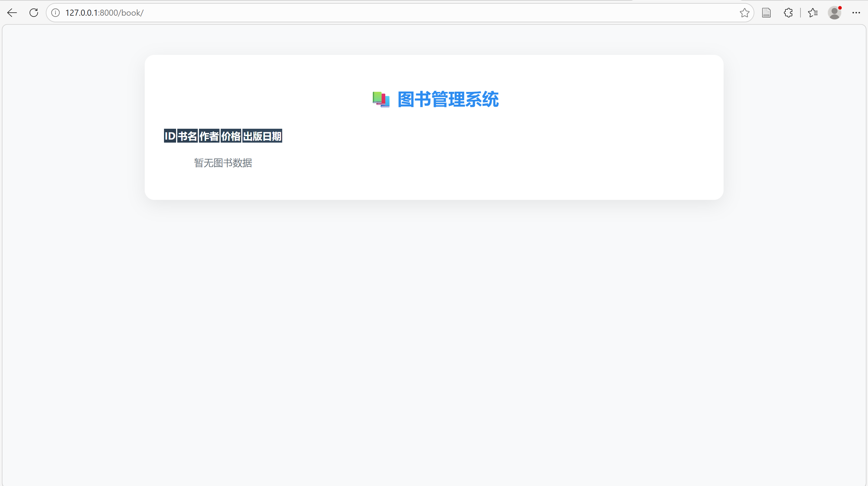
Task: Select the 书名 column header
Action: click(x=187, y=136)
